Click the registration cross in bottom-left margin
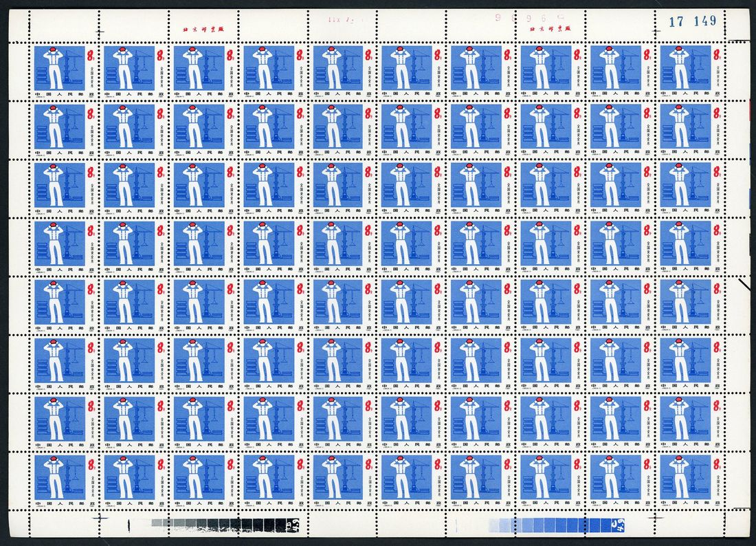This screenshot has width=756, height=546. point(100,514)
